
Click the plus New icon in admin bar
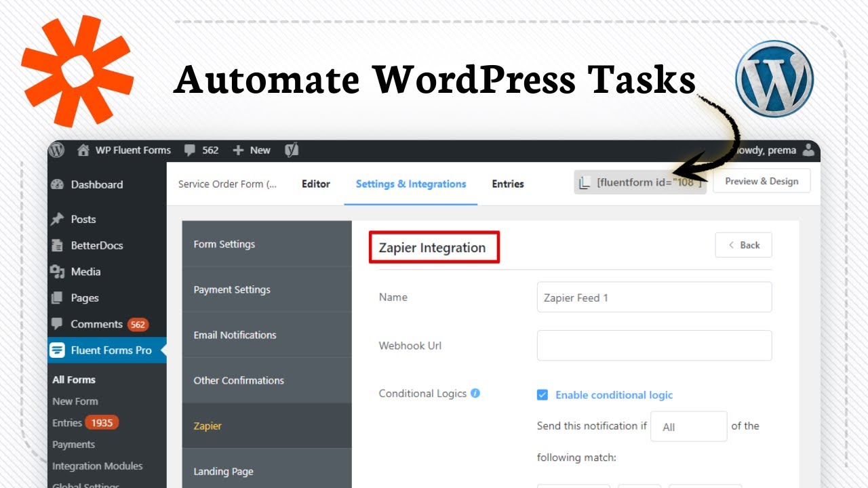(238, 150)
